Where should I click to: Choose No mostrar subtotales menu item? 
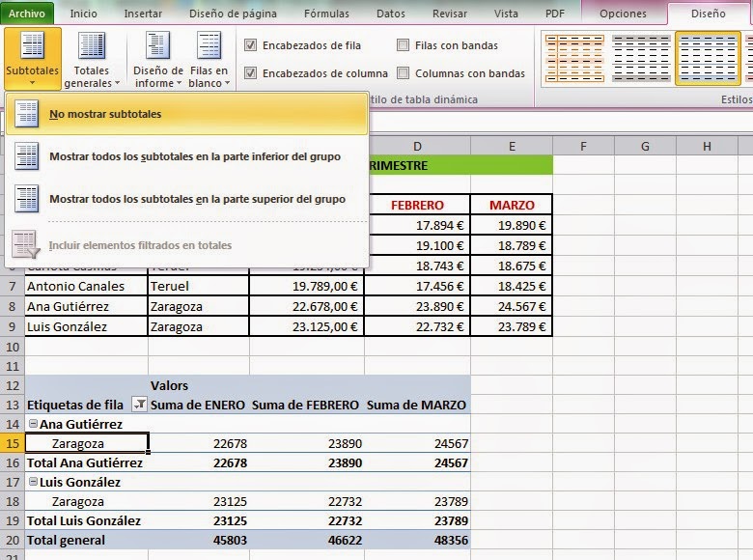[x=187, y=114]
